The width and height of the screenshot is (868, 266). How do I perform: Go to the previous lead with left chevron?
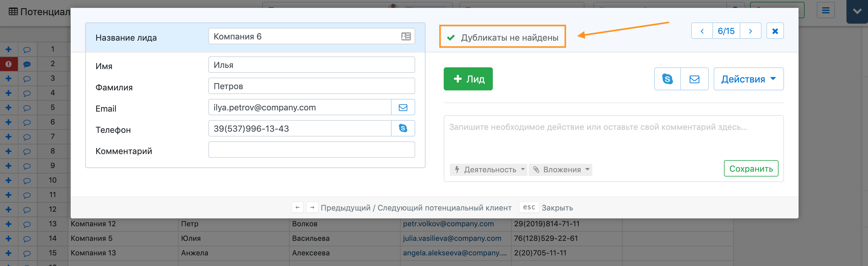point(702,31)
